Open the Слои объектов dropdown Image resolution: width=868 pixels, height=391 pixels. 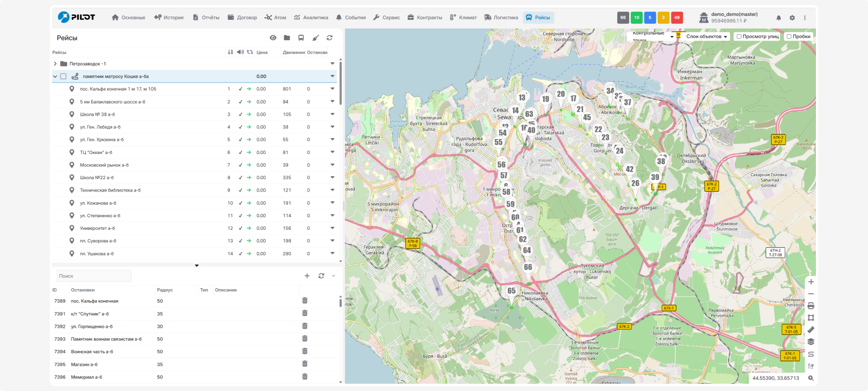click(x=706, y=36)
